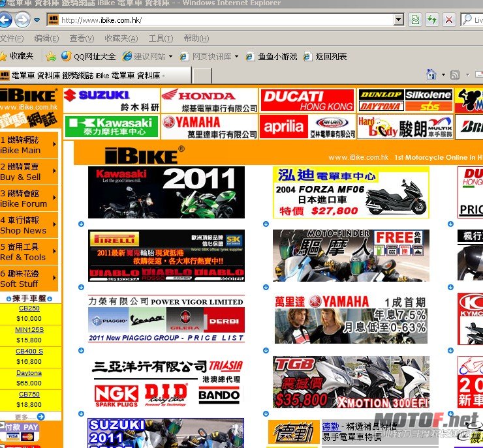Click the green Refresh arrows icon
The width and height of the screenshot is (483, 448).
tap(432, 20)
